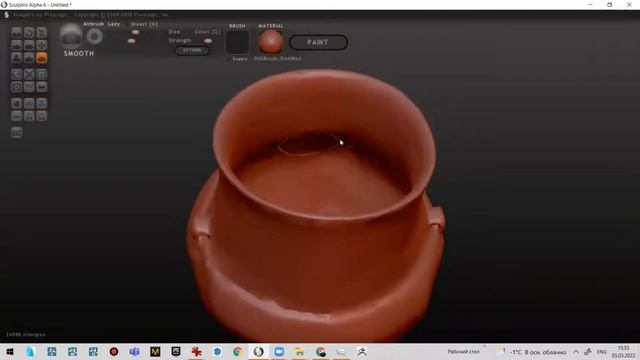The height and width of the screenshot is (360, 640).
Task: Click the triangles count text
Action: pyautogui.click(x=25, y=335)
